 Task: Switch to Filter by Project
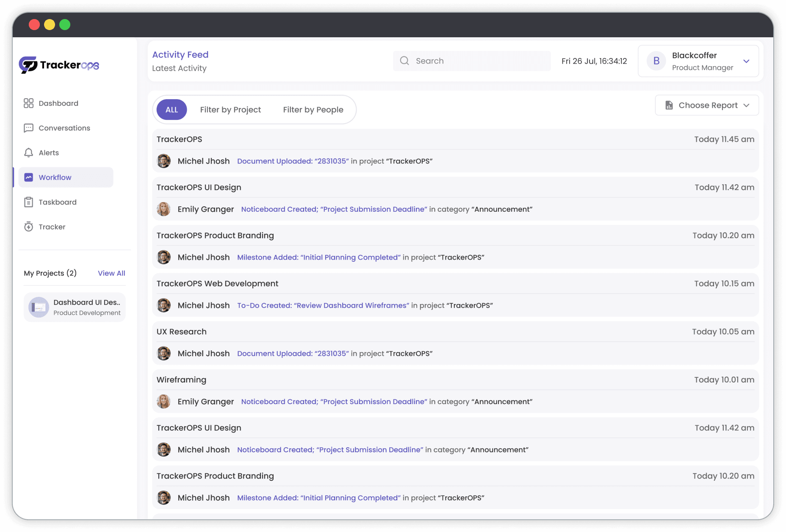[x=230, y=109]
